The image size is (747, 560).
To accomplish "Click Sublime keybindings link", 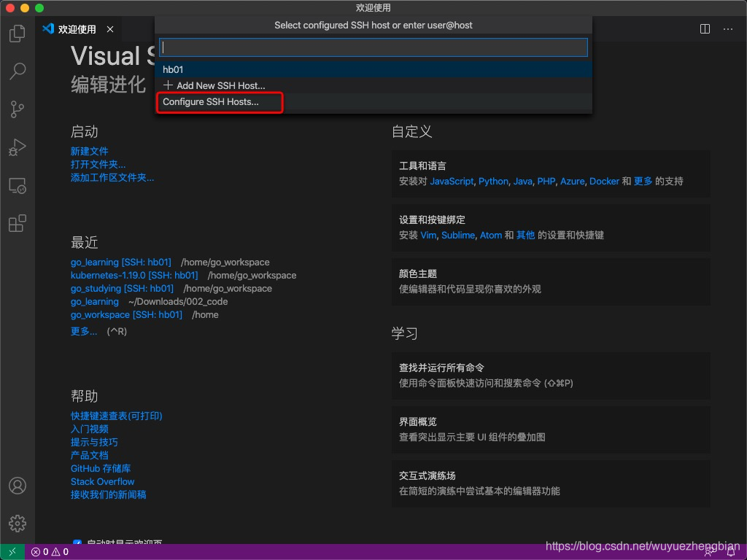I will point(458,236).
